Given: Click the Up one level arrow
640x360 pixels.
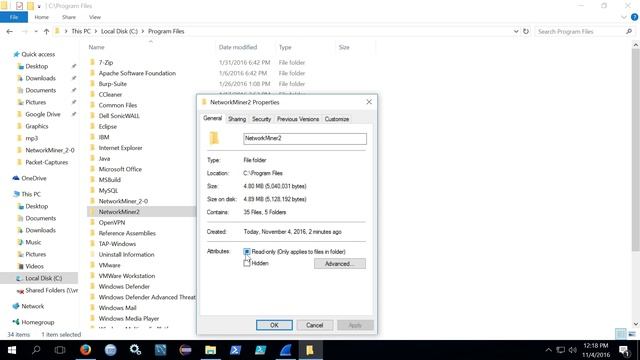Looking at the screenshot, I should pos(47,31).
